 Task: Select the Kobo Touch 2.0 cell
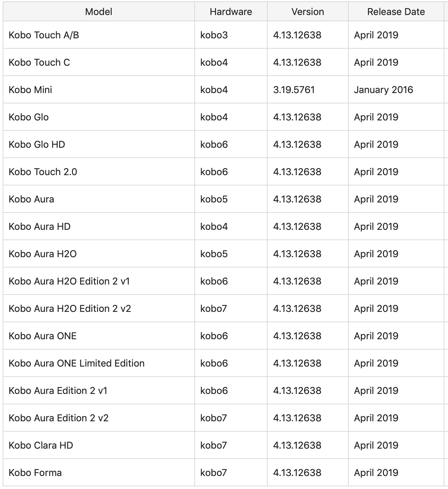99,172
